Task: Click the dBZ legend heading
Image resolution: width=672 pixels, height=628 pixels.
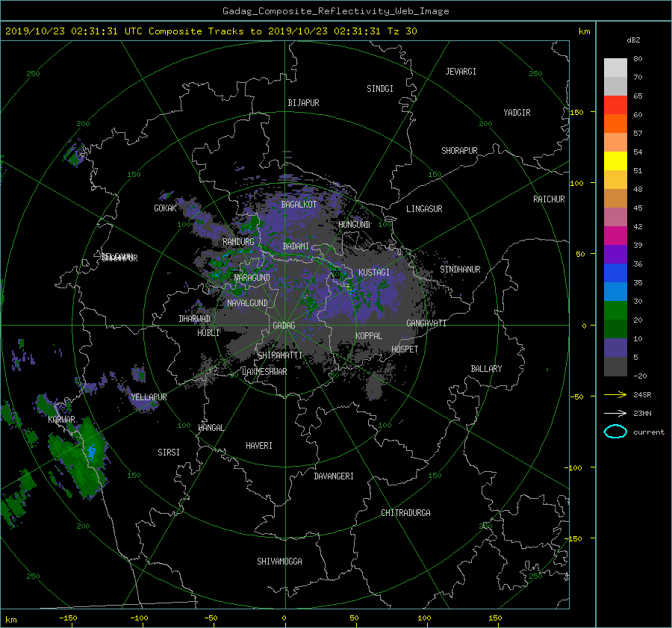Action: click(x=633, y=40)
